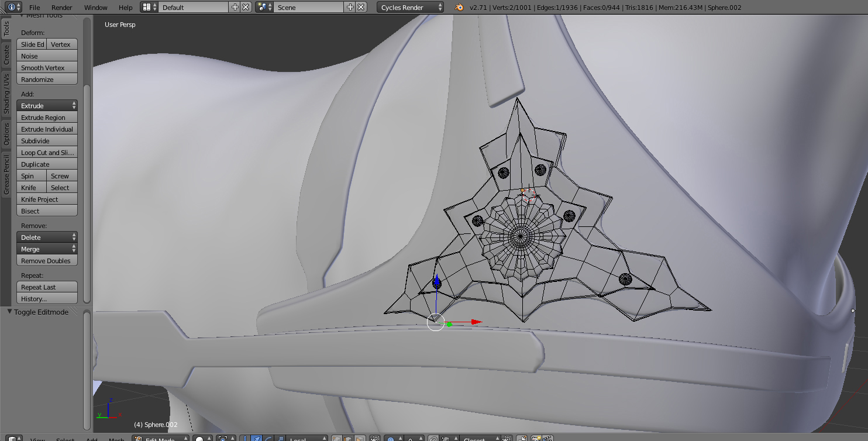Screen dimensions: 868x441
Task: Click the Randomize button
Action: click(47, 79)
